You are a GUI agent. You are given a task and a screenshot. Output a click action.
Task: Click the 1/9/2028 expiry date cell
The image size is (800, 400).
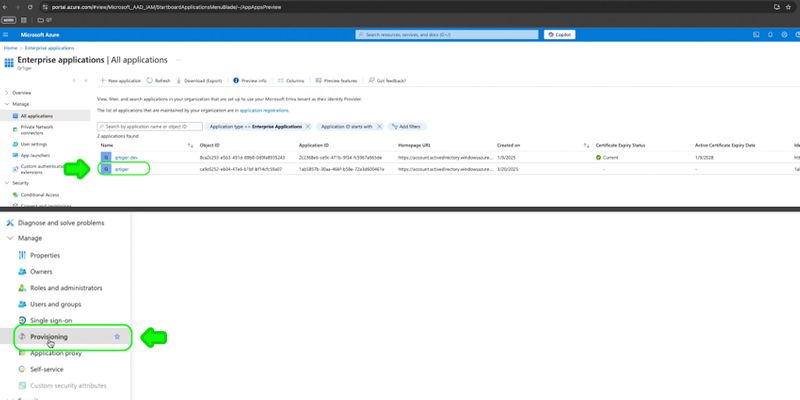tap(703, 158)
